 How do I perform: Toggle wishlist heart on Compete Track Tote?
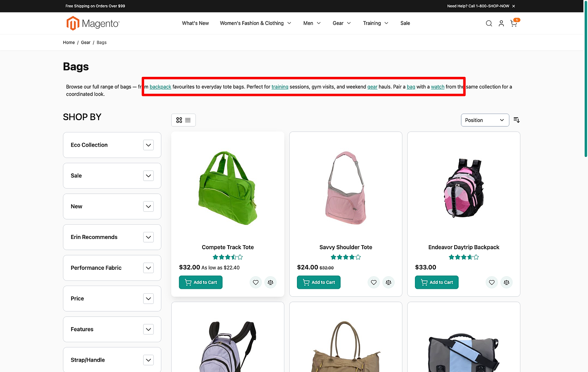coord(256,282)
